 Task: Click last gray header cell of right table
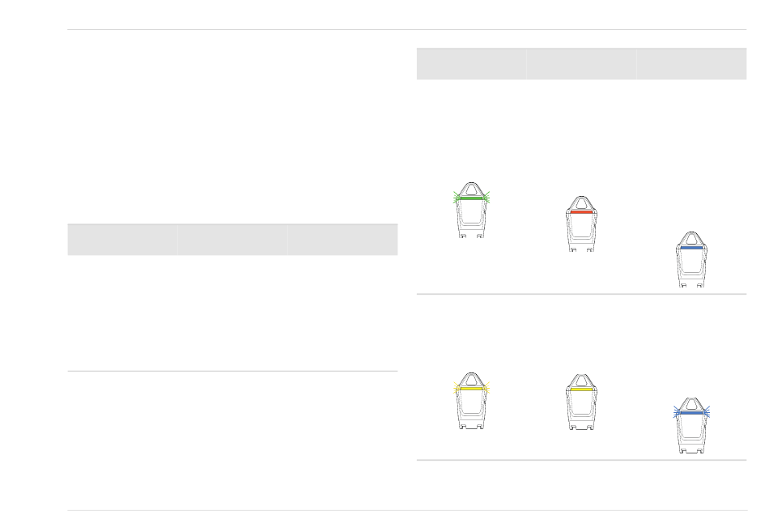click(691, 64)
